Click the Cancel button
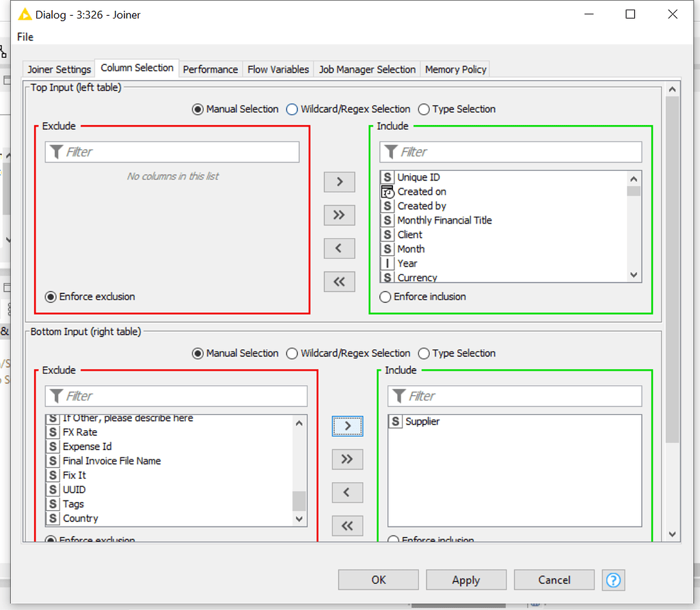This screenshot has height=610, width=700. coord(554,579)
